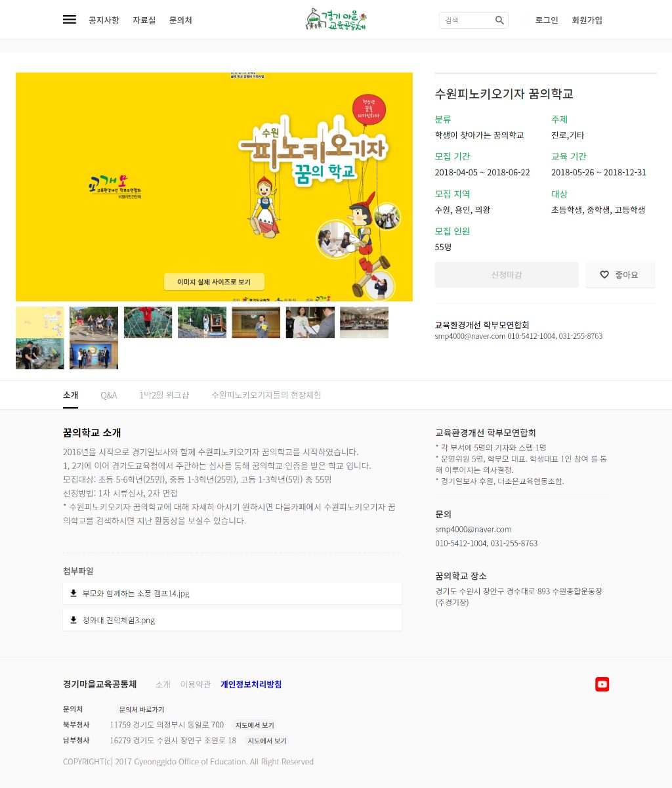Select the seminar room audience thumbnail
This screenshot has width=672, height=788.
[x=364, y=322]
